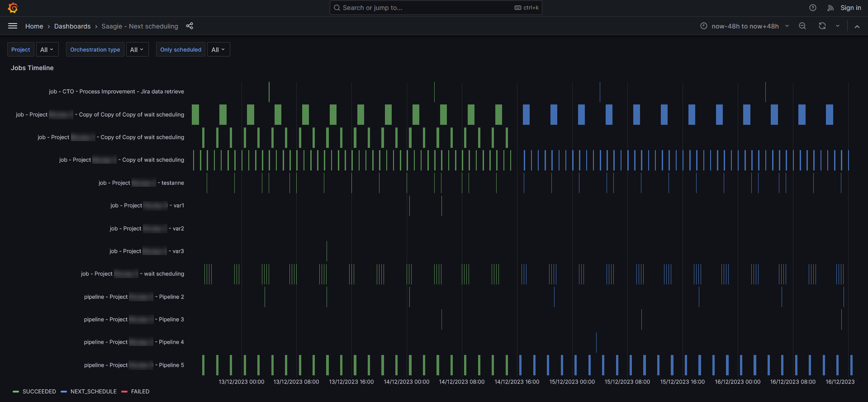This screenshot has height=402, width=868.
Task: Click the Project variable label
Action: click(21, 50)
